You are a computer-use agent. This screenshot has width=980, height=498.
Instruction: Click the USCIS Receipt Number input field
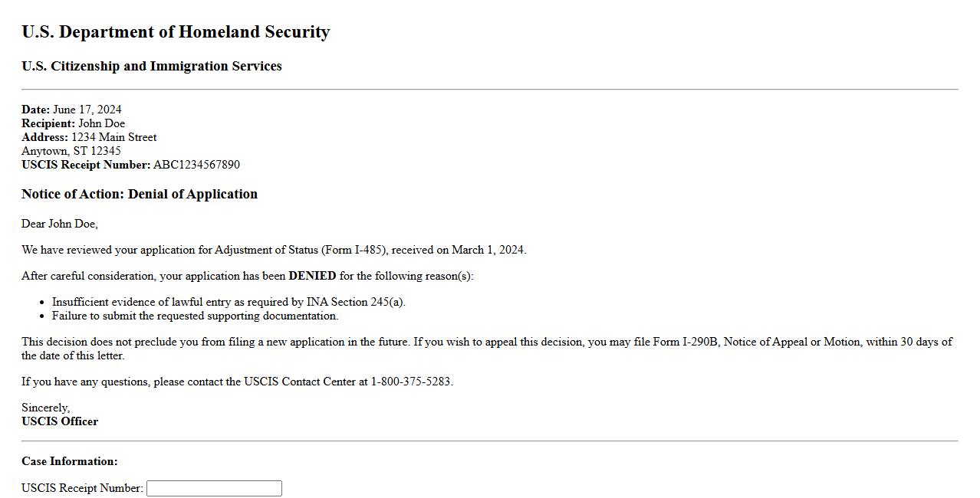point(214,488)
